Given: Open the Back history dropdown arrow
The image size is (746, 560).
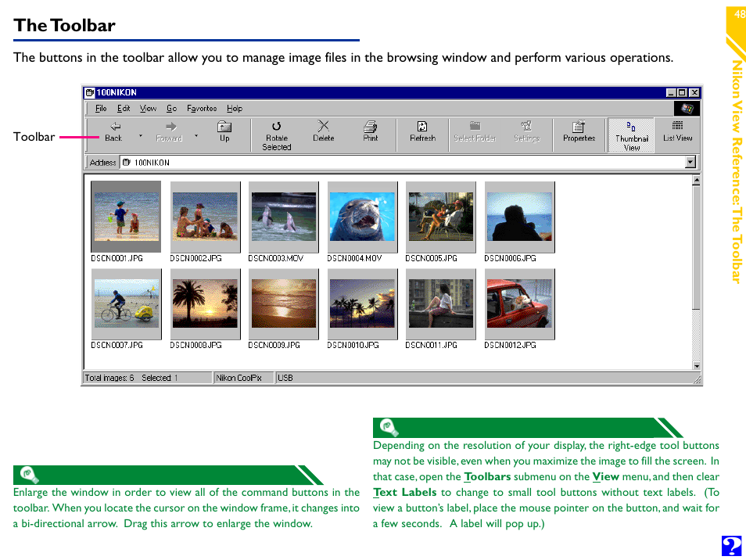Looking at the screenshot, I should click(x=141, y=136).
